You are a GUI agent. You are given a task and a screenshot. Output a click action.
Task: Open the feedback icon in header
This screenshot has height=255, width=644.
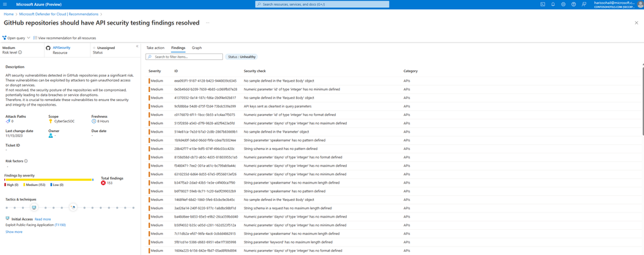[584, 4]
